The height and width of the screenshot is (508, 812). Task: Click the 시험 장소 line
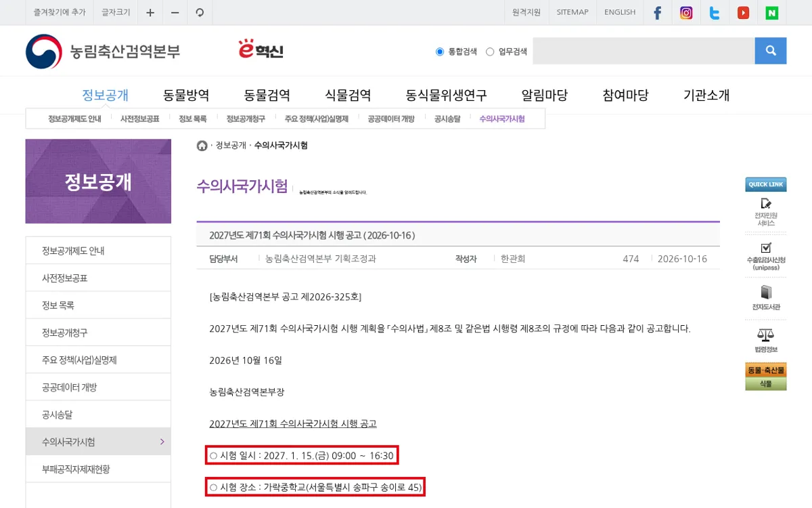[x=315, y=486]
